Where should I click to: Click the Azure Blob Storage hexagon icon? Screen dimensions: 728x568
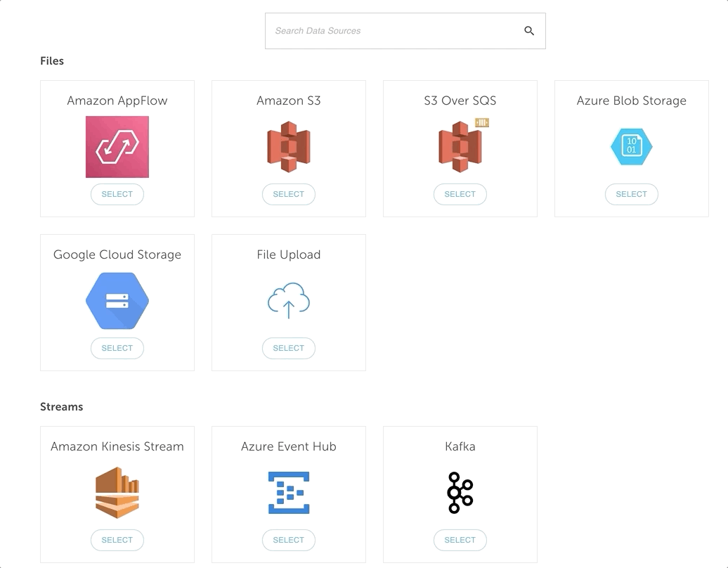(631, 147)
